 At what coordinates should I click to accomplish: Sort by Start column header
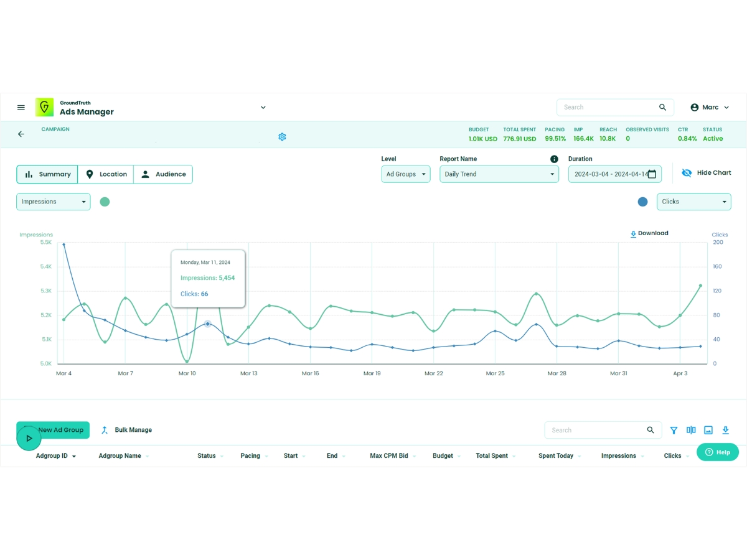[294, 456]
